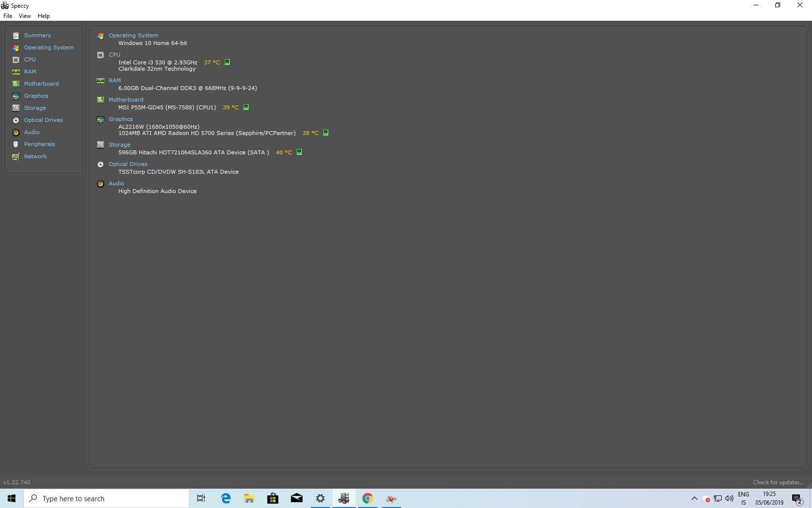Click the TSSTcorp CD/DVDW optical drive text

pyautogui.click(x=178, y=172)
